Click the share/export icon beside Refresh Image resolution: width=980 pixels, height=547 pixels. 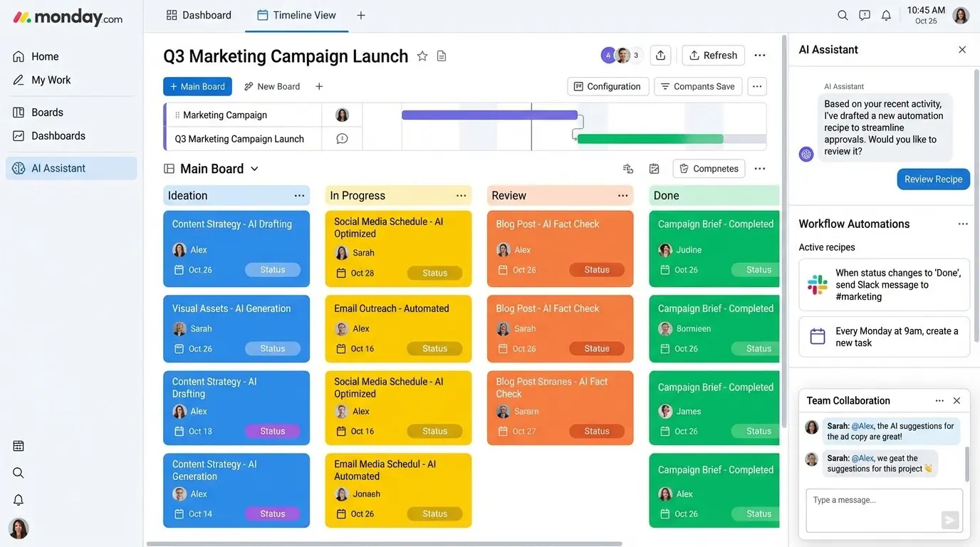(x=660, y=56)
